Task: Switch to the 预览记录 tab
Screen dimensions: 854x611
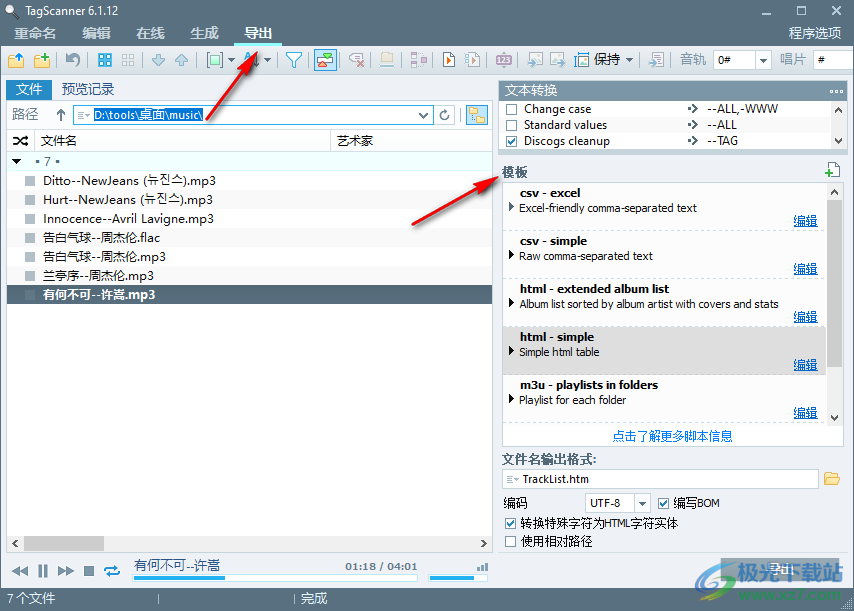Action: (85, 89)
